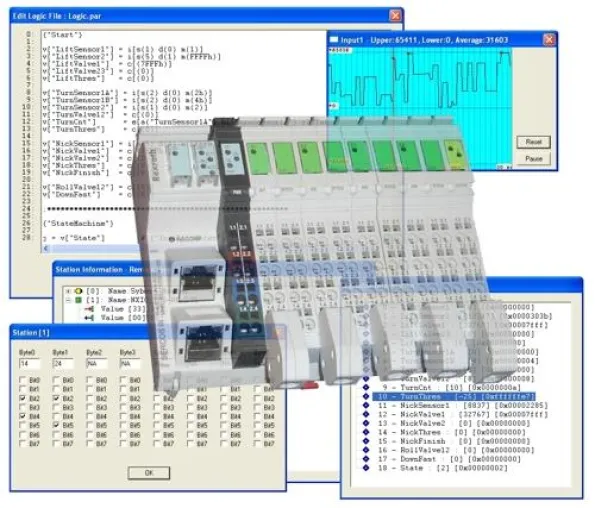Collapse the [1] station tree node
Screen dimensions: 595x508
tap(68, 300)
